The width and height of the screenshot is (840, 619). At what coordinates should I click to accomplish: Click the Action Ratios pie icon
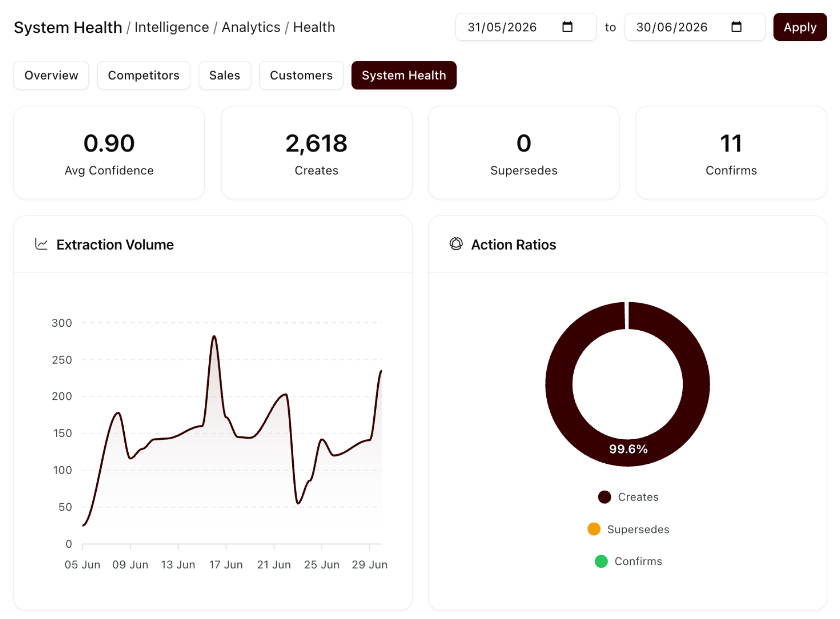tap(456, 244)
